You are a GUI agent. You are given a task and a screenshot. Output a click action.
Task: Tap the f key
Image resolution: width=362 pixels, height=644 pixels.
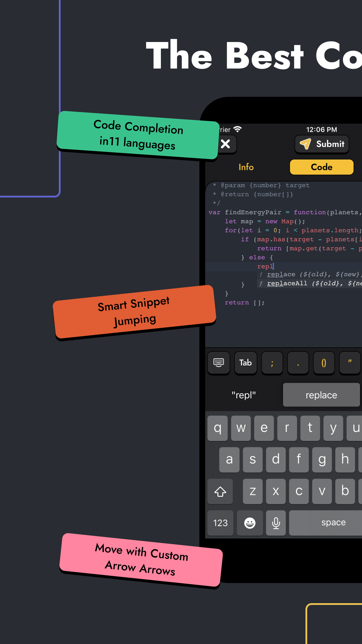299,460
